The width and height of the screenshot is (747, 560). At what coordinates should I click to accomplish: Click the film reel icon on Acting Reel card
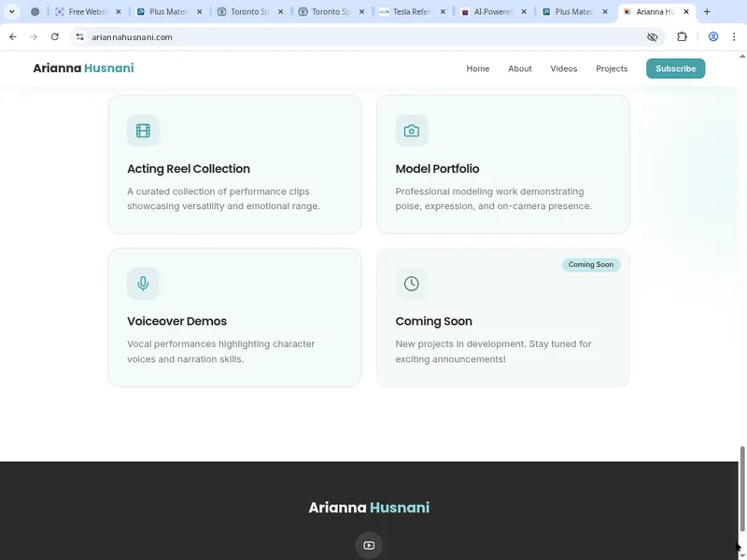(x=143, y=131)
